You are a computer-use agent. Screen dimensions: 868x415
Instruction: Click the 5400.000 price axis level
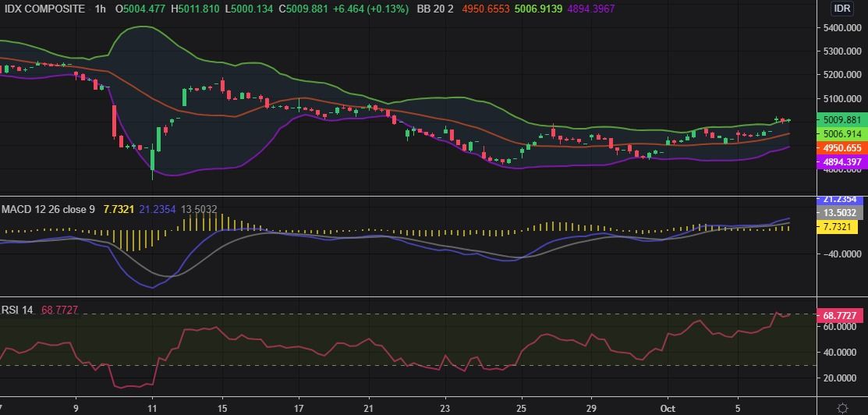(842, 28)
